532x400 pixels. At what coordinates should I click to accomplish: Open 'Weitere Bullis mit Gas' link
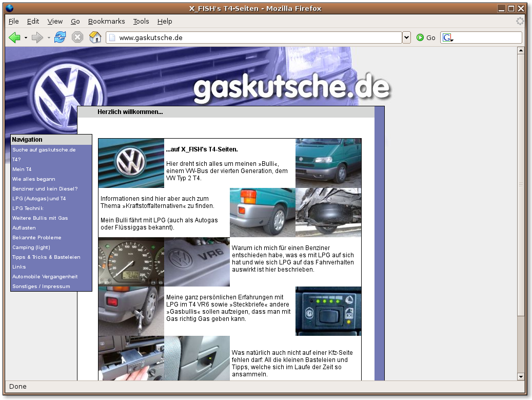[40, 218]
